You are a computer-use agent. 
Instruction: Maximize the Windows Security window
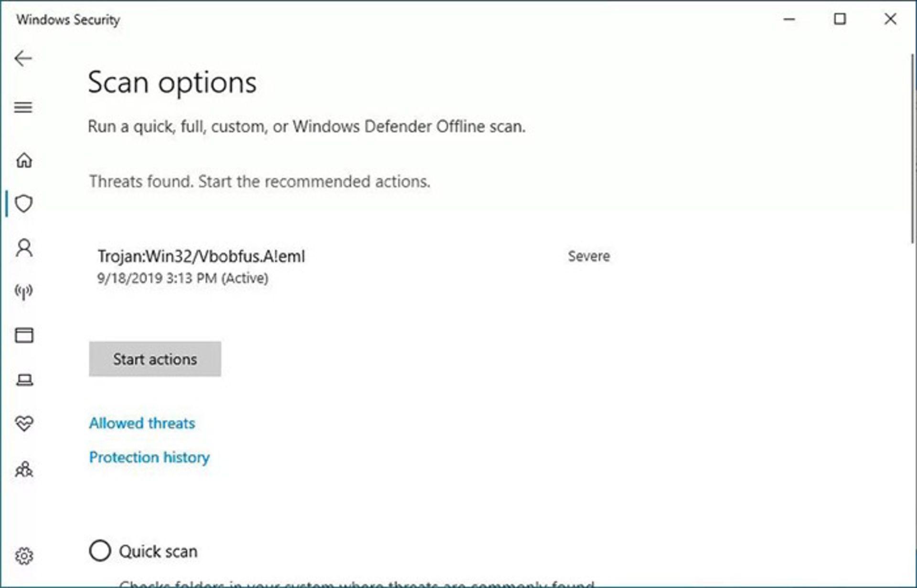point(840,19)
